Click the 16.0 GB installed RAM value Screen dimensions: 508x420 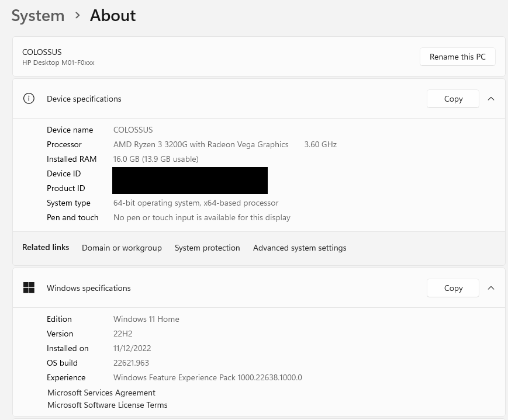[156, 159]
